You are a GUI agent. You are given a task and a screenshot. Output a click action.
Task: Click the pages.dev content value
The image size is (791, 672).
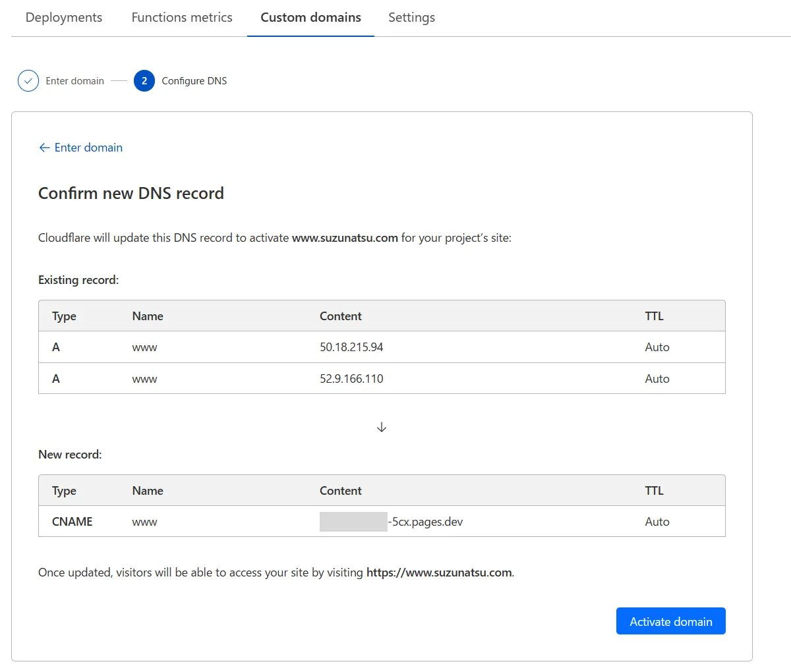[x=392, y=522]
